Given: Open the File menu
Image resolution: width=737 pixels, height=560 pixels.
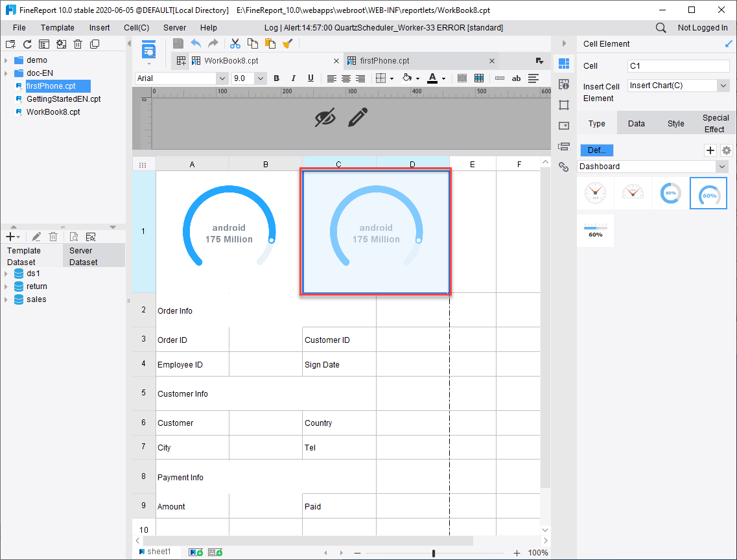Looking at the screenshot, I should point(19,28).
